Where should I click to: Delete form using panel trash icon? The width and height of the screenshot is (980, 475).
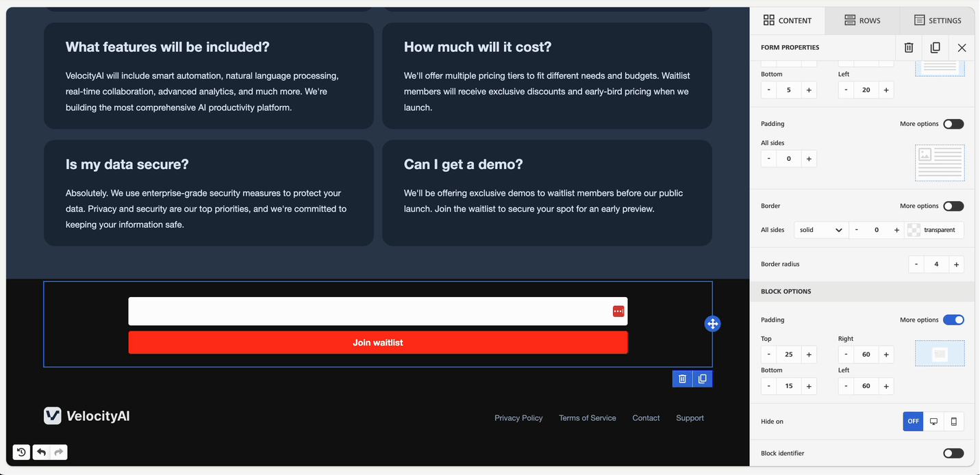909,48
